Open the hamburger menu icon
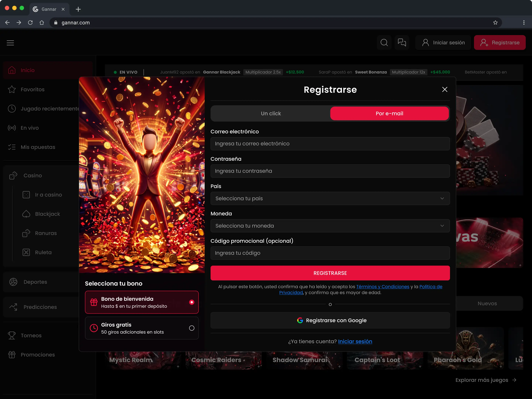Screen dimensions: 532x399 [x=10, y=43]
